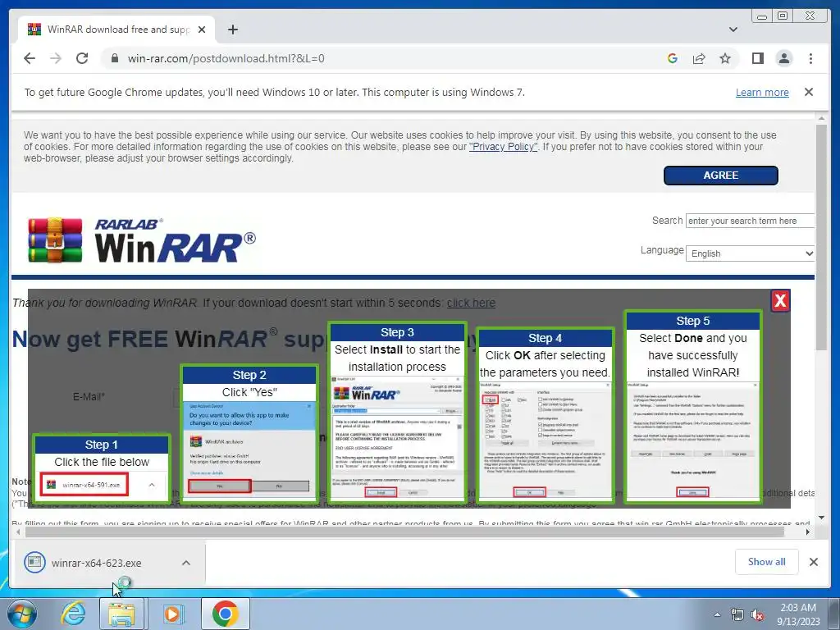Share this page via share icon
Screen dimensions: 840x630
699,58
